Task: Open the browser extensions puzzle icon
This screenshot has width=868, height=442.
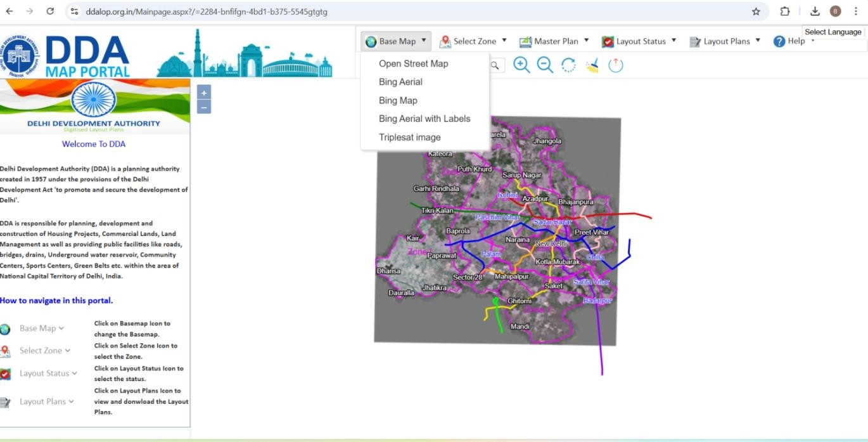Action: click(785, 11)
